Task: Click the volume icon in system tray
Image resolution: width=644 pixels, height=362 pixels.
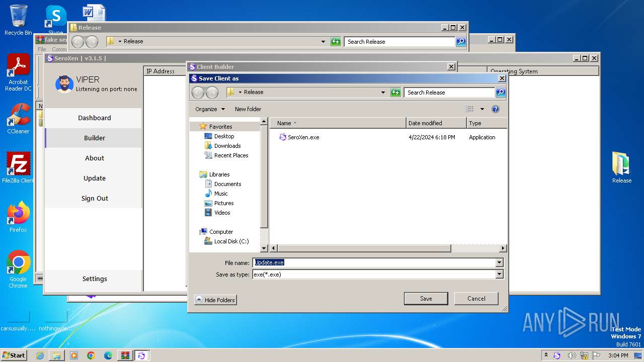Action: [572, 355]
